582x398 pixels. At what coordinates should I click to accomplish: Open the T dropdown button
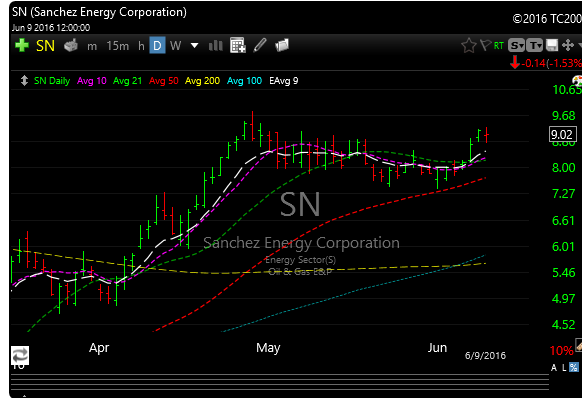tap(534, 45)
